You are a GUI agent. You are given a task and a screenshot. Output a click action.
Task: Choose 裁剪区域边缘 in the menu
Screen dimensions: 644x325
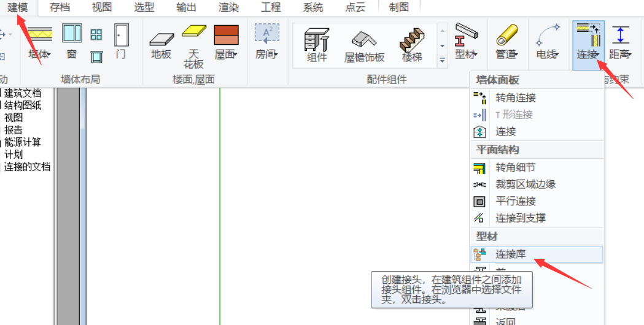point(537,184)
